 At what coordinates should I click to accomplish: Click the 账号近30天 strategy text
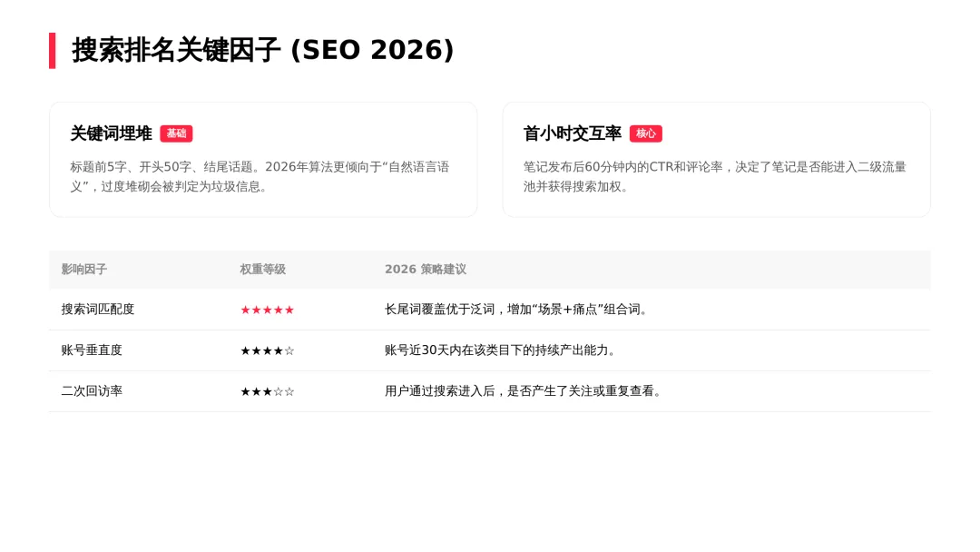pyautogui.click(x=502, y=350)
